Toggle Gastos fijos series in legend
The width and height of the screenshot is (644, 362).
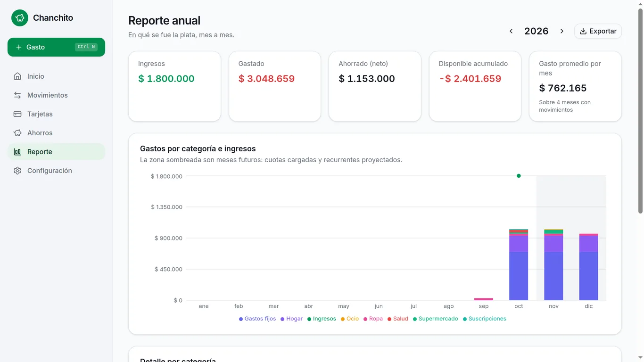point(257,319)
